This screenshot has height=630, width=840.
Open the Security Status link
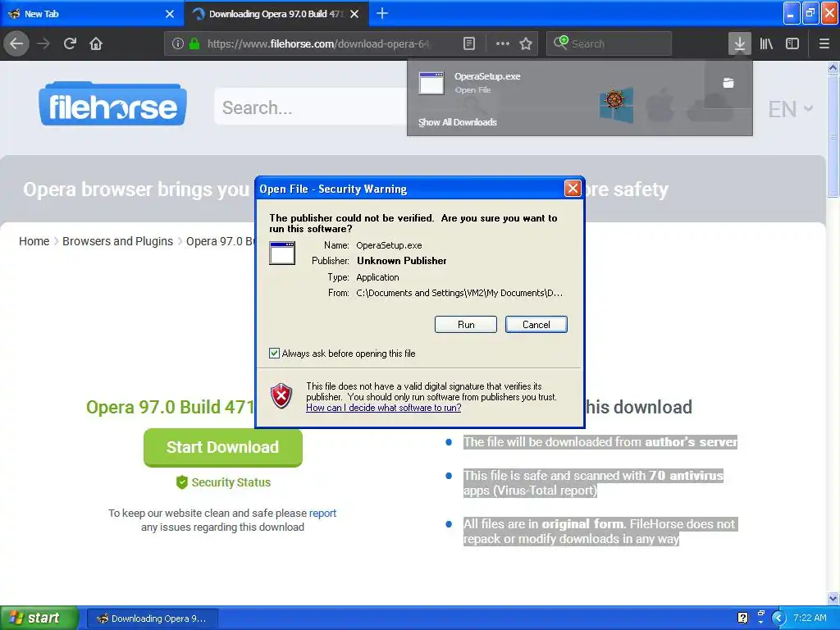point(231,482)
